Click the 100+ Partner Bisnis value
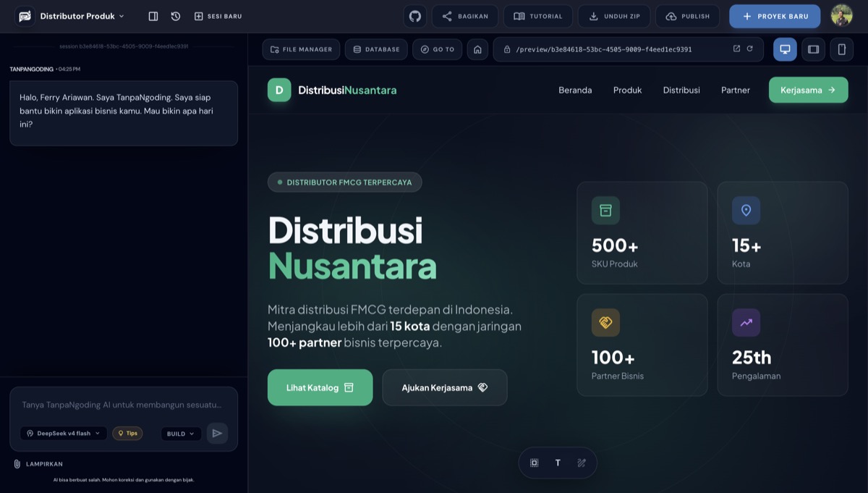 coord(613,358)
